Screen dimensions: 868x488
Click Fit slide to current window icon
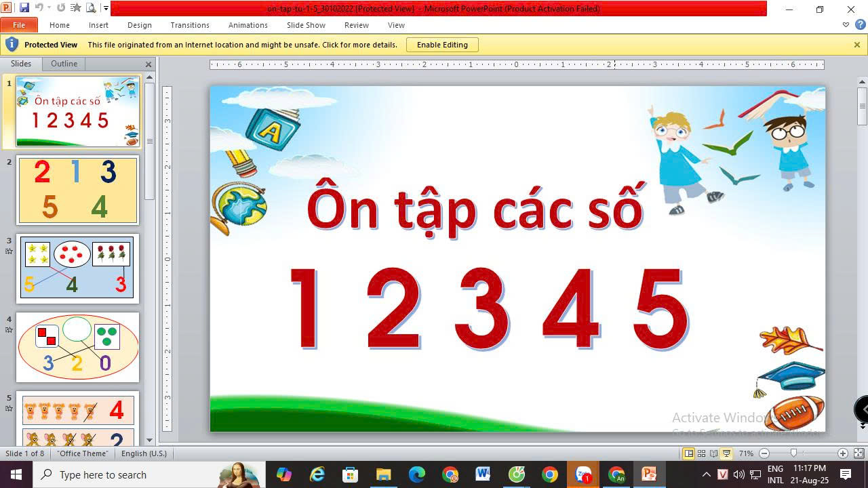(x=859, y=453)
